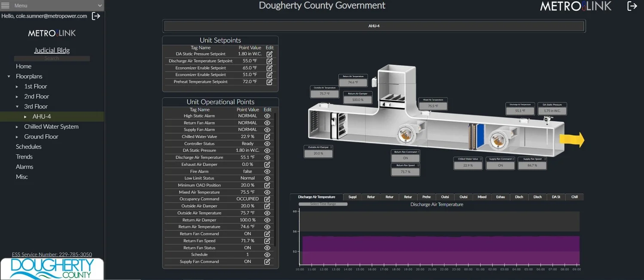Edit the Chilled Water Valve point
Image resolution: width=644 pixels, height=280 pixels.
click(267, 136)
